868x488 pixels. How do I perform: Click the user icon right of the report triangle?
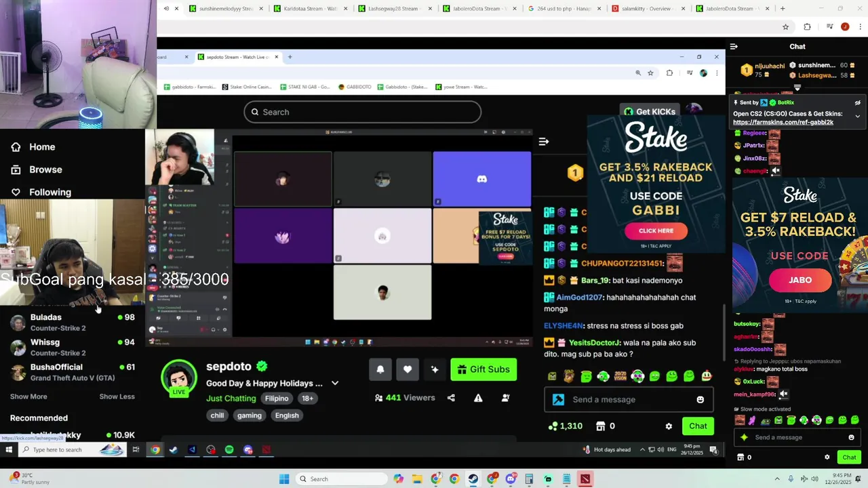click(x=505, y=398)
